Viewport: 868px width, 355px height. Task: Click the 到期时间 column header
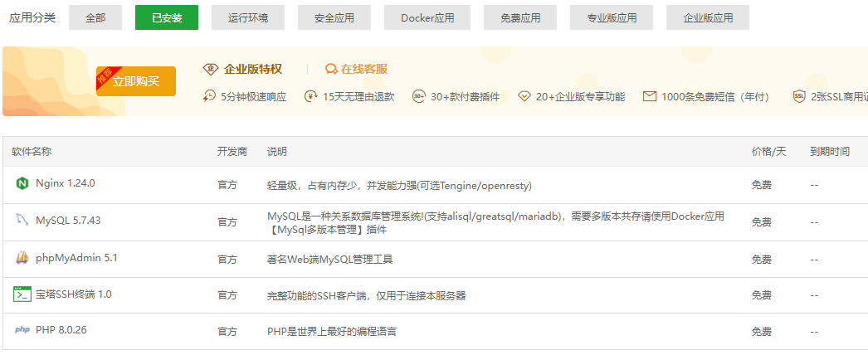pyautogui.click(x=830, y=152)
